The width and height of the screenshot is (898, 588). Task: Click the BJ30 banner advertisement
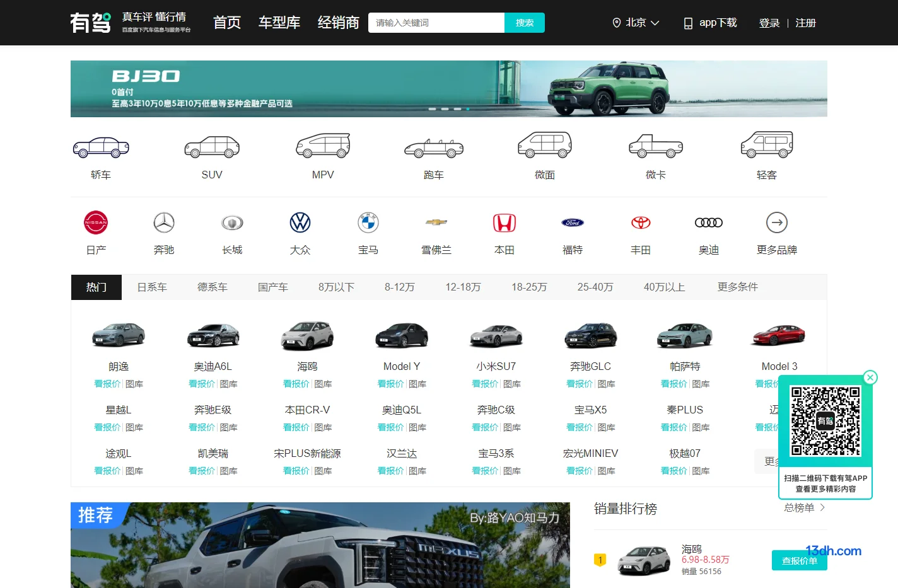tap(449, 89)
